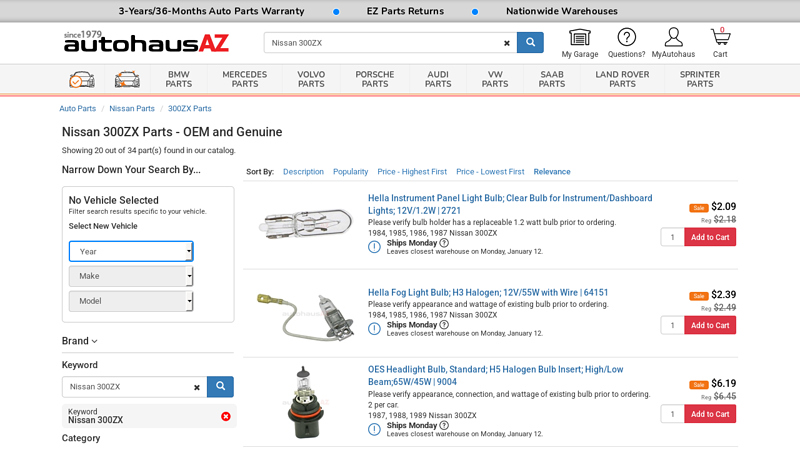The image size is (800, 450).
Task: Open the Model dropdown
Action: click(131, 301)
